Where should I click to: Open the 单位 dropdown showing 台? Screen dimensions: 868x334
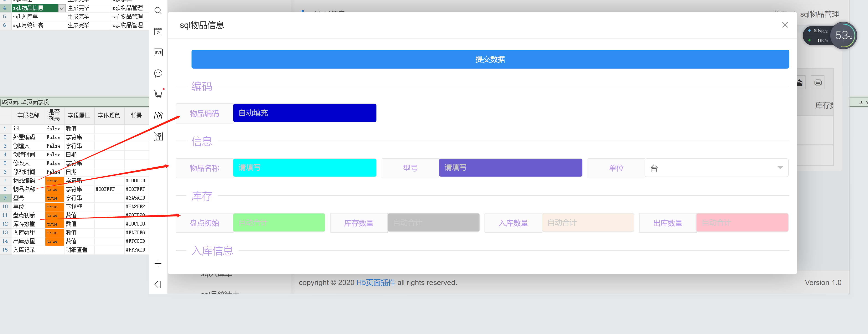point(716,168)
